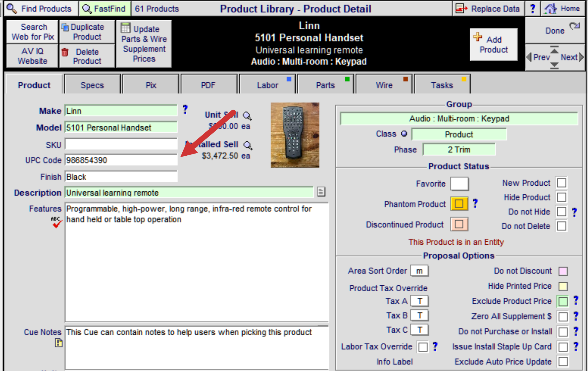Click the UPC Code field
Viewport: 588px width, 371px height.
121,160
